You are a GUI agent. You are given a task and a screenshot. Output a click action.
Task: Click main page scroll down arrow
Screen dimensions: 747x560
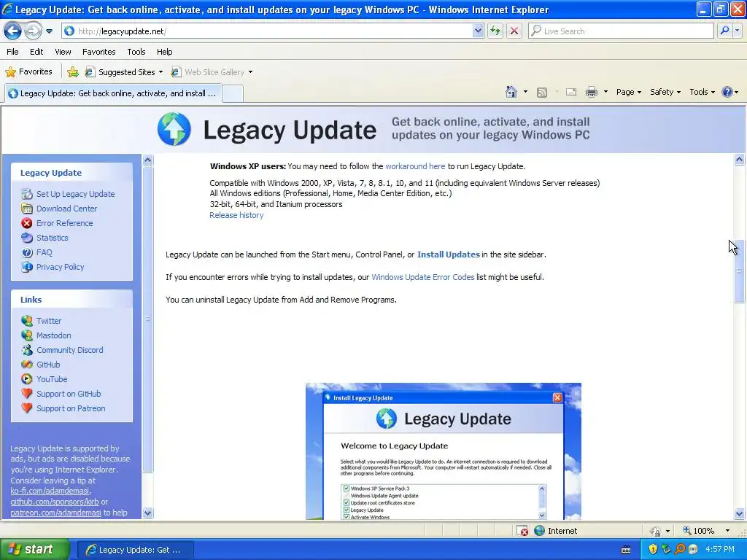coord(740,513)
